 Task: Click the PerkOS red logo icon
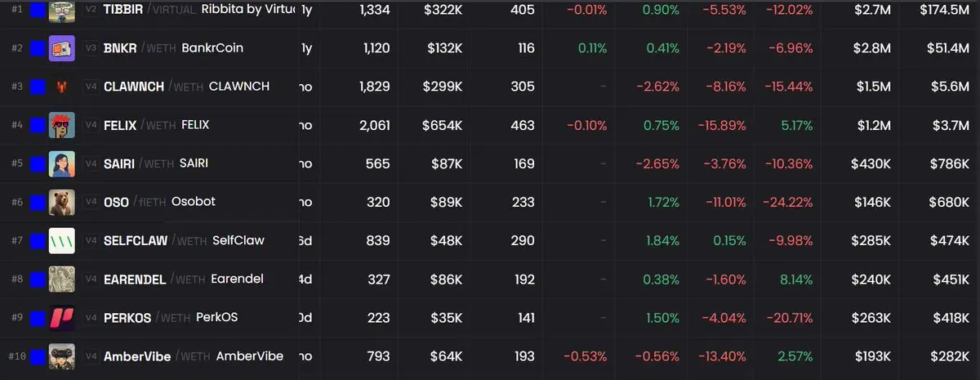(62, 317)
